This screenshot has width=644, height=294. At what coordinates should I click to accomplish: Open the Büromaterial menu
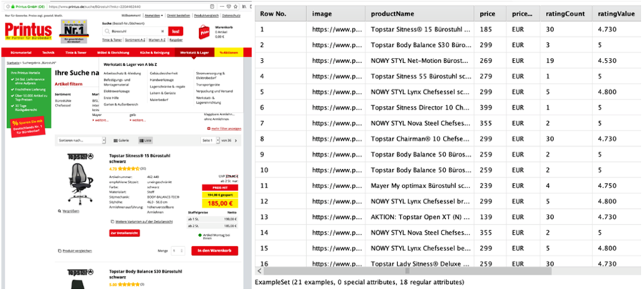tap(19, 52)
